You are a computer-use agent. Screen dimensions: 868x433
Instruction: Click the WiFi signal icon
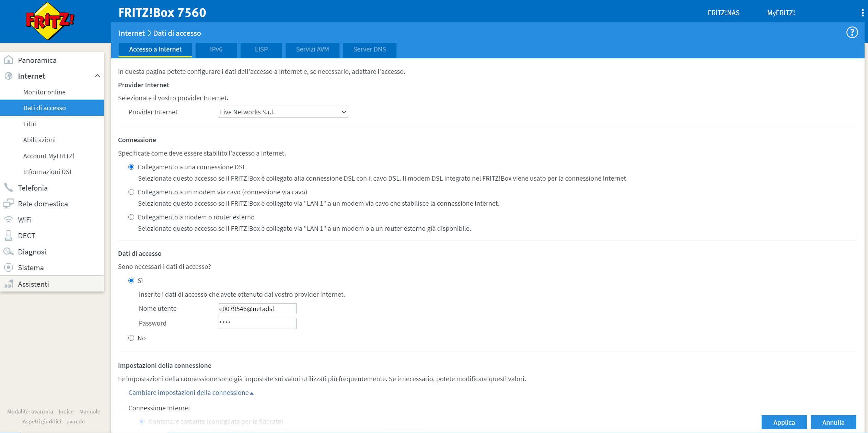[9, 219]
